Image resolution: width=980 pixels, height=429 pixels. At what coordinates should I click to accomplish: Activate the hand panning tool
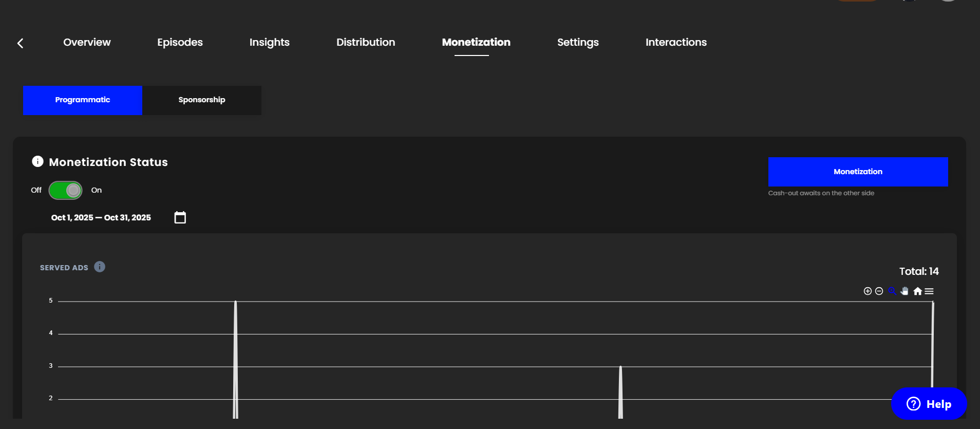[904, 291]
